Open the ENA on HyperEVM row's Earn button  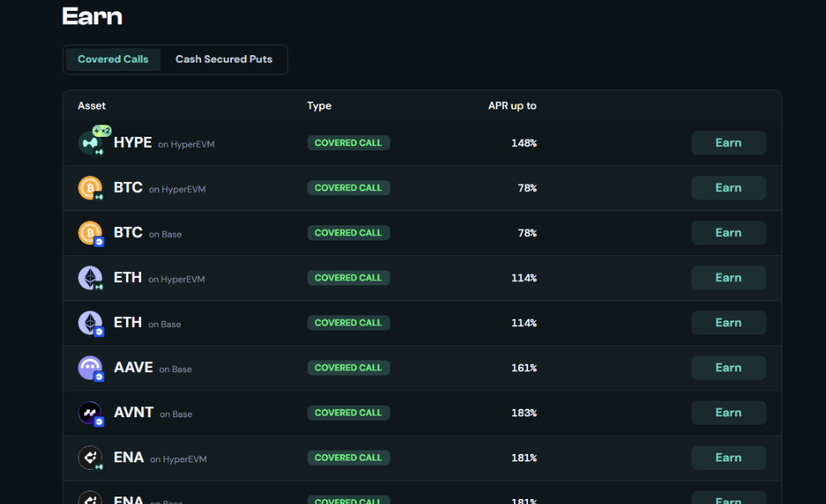(728, 458)
